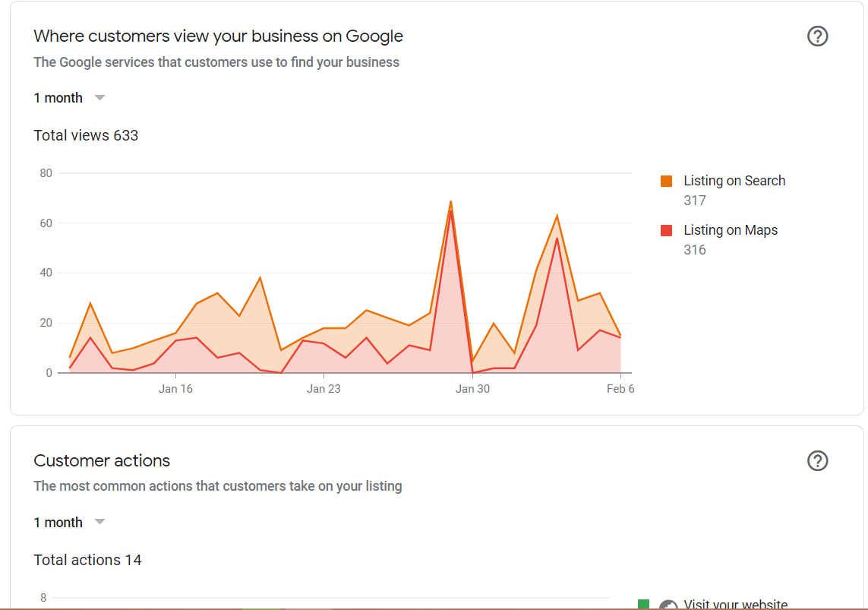868x610 pixels.
Task: Click the Total views 633 heading
Action: 86,135
